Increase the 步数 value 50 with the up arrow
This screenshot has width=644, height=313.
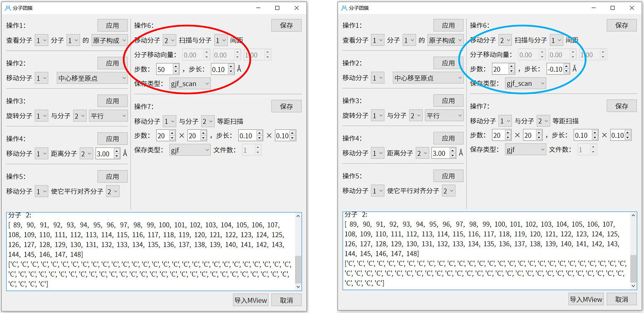pos(176,67)
